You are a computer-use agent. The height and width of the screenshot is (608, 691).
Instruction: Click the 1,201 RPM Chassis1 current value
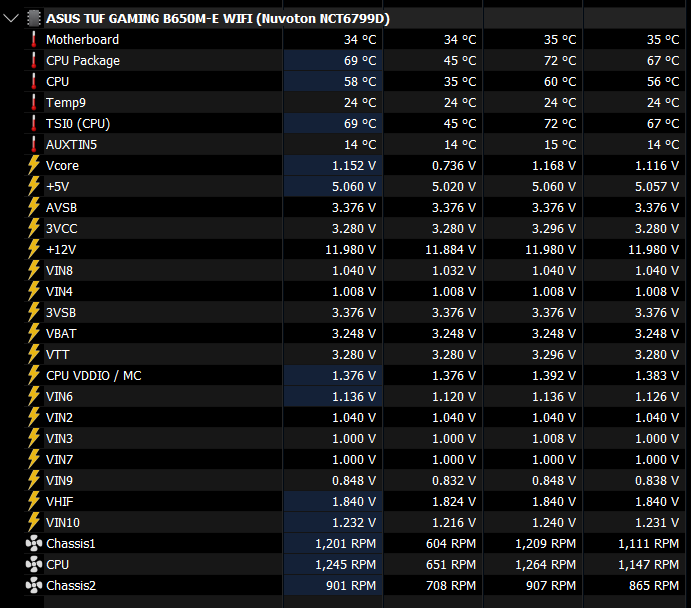point(346,543)
